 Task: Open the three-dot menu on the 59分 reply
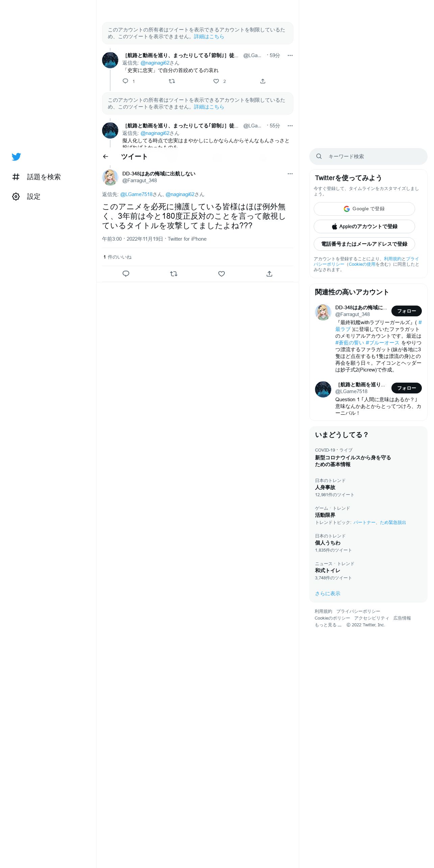[x=290, y=55]
